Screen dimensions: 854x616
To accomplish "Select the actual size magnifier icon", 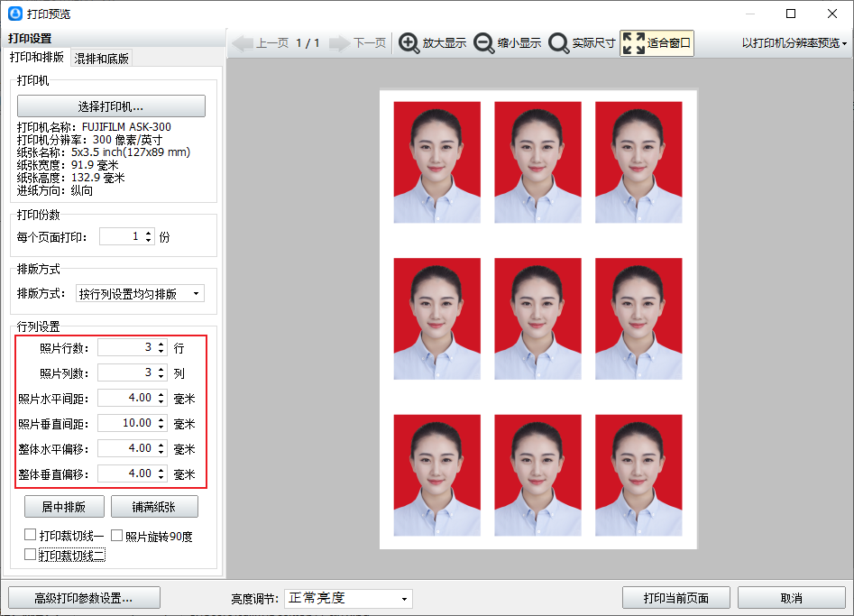I will (x=559, y=43).
